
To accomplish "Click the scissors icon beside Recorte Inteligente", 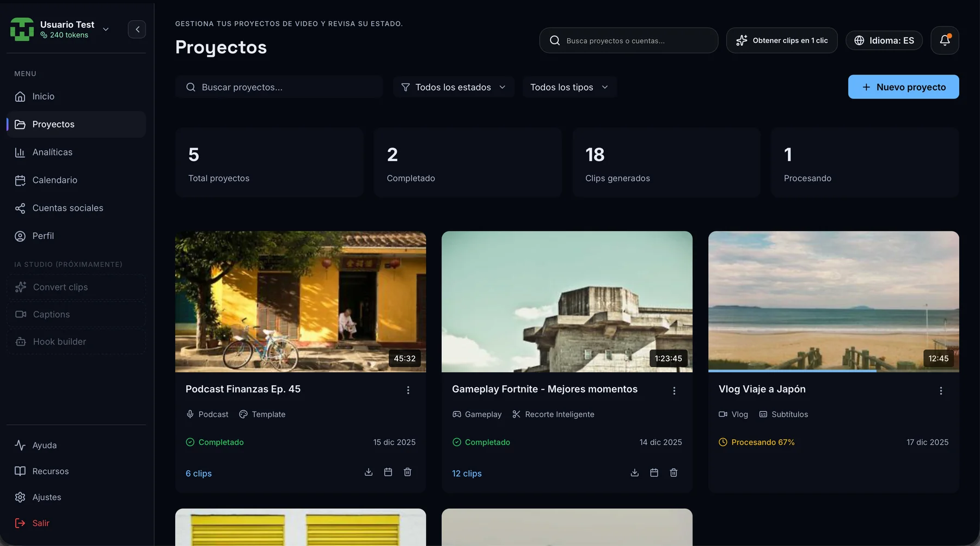I will pos(516,414).
